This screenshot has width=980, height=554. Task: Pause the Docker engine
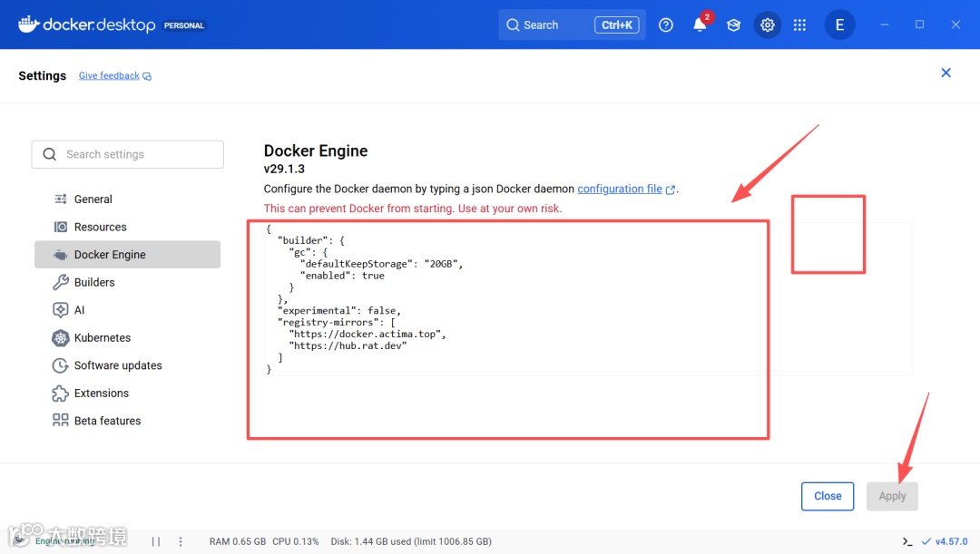[x=156, y=541]
